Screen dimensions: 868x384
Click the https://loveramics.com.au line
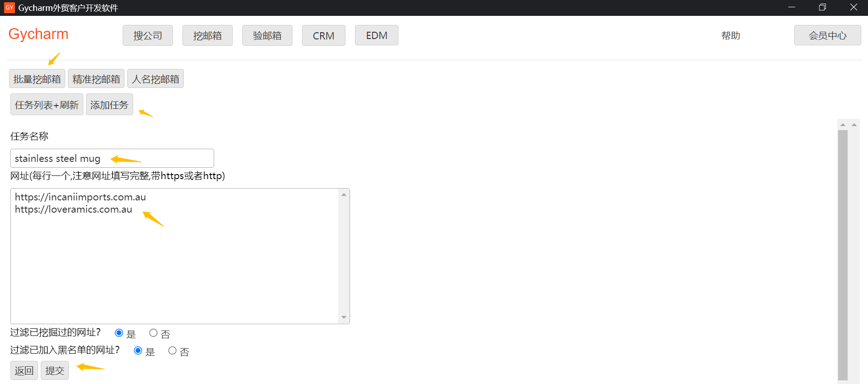tap(73, 209)
